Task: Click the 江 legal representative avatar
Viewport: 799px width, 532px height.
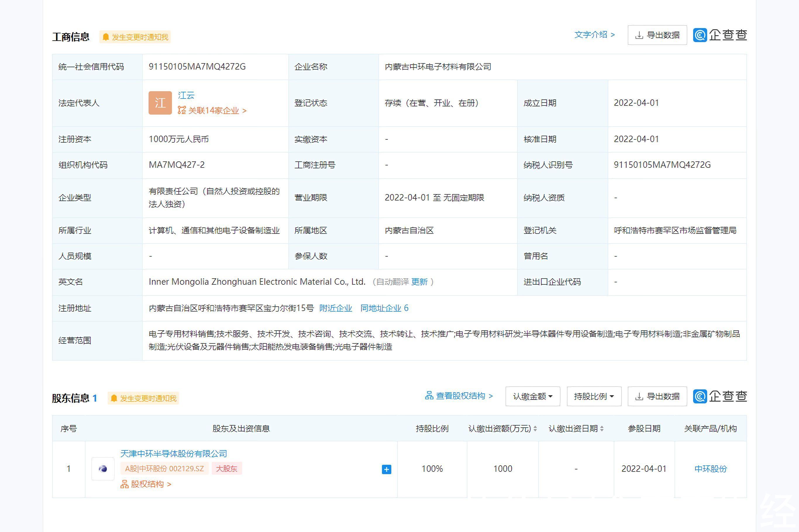Action: 160,103
